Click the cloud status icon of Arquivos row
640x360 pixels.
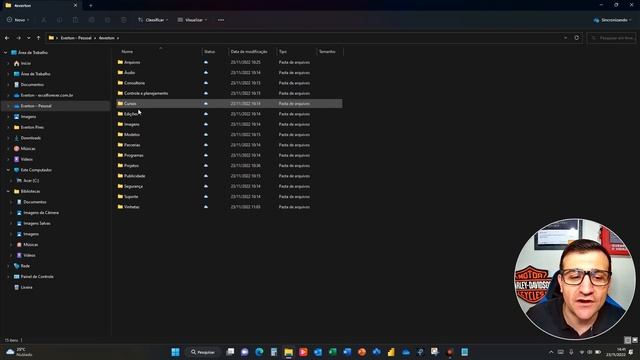click(206, 62)
